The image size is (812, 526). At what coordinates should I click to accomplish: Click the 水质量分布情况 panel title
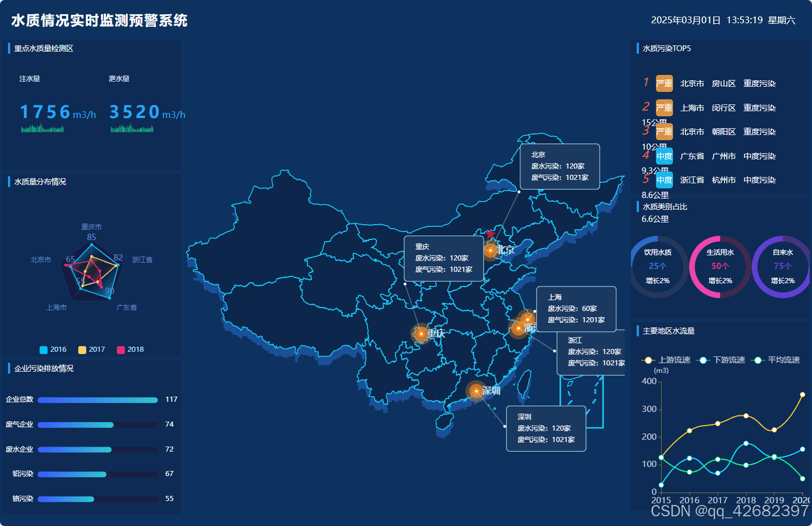click(x=40, y=182)
